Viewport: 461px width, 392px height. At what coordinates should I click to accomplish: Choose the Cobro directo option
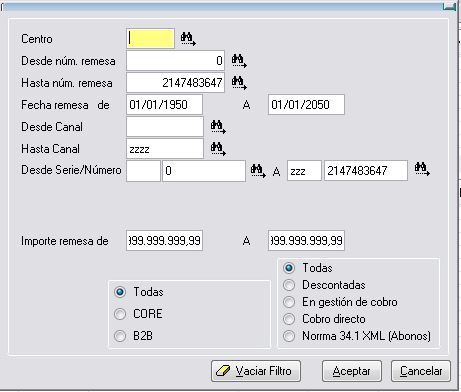(x=289, y=319)
